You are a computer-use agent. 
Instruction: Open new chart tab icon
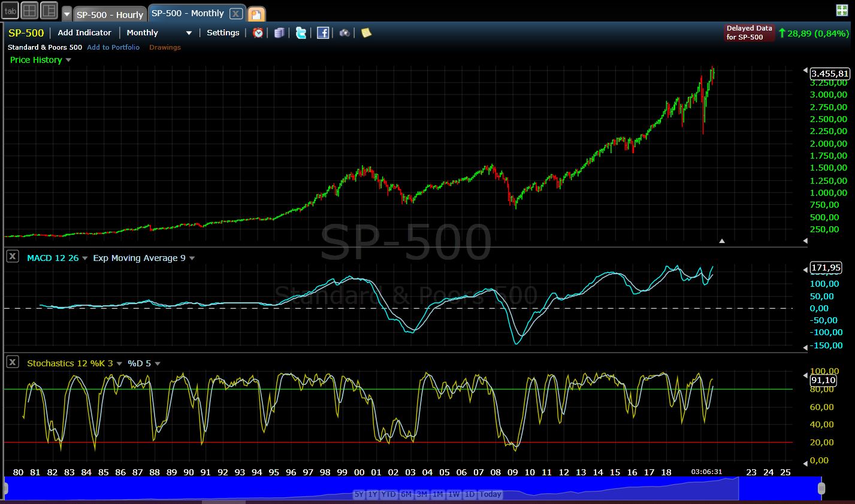click(x=256, y=14)
